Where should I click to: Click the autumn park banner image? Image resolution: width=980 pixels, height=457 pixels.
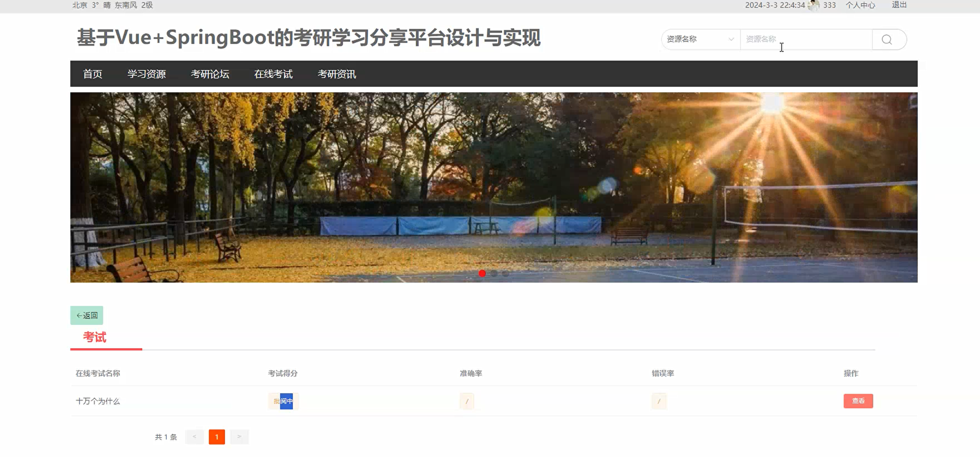point(494,187)
